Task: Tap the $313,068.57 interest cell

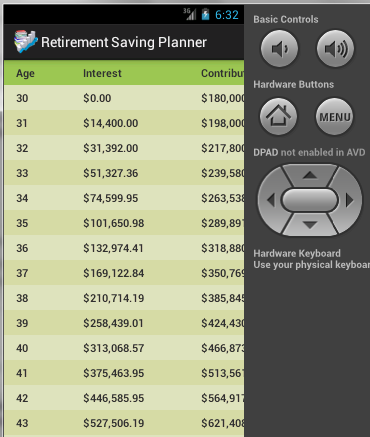Action: [114, 348]
